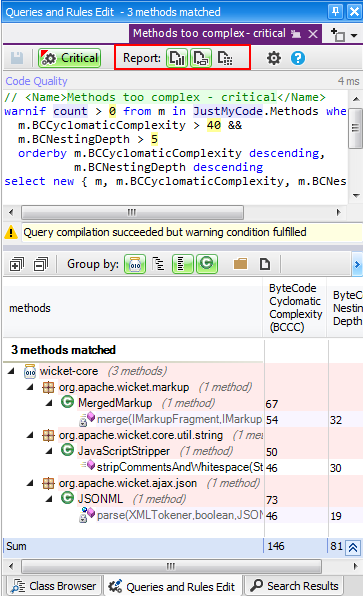Image resolution: width=363 pixels, height=596 pixels.
Task: Collapse org.apache.wicket.ajax.json package node
Action: click(30, 483)
